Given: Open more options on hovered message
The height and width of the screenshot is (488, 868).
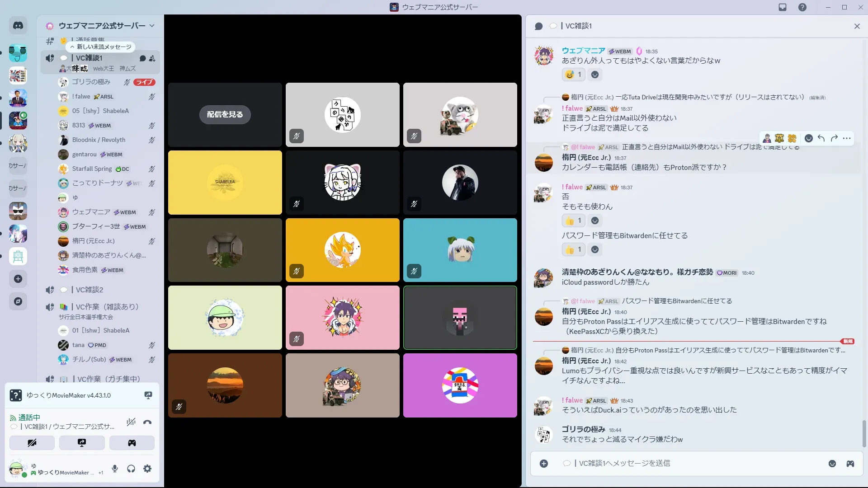Looking at the screenshot, I should pyautogui.click(x=847, y=138).
